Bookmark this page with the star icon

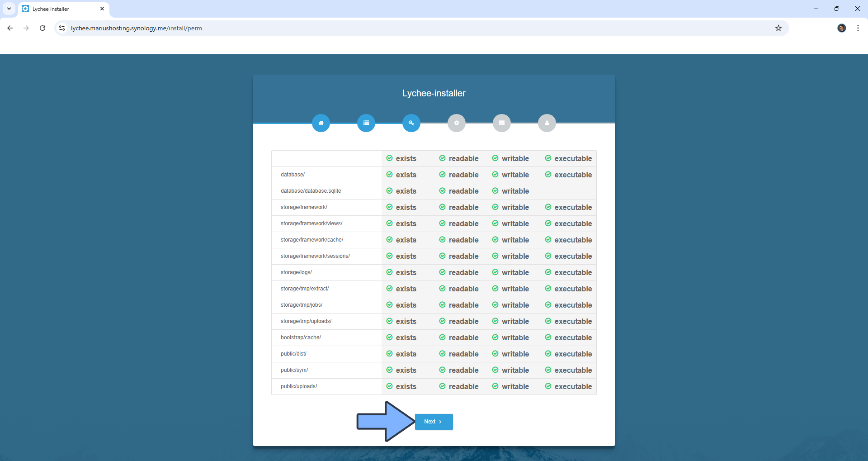click(778, 28)
